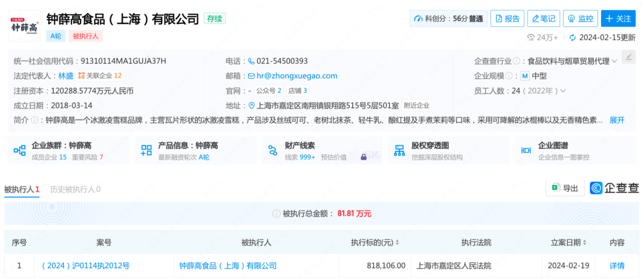Image resolution: width=644 pixels, height=280 pixels.
Task: Click the refresh icon beside 2024-02-15更新
Action: [572, 38]
